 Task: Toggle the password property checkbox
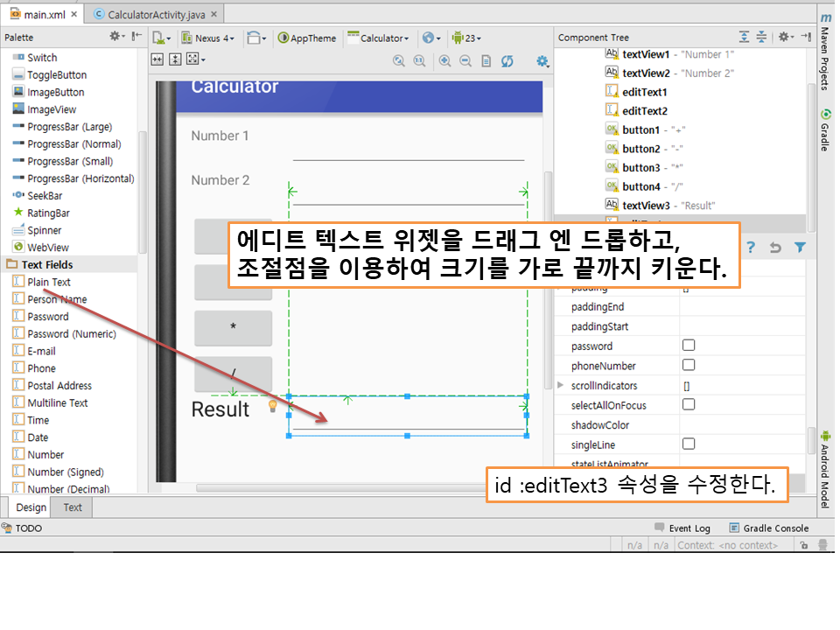click(689, 346)
